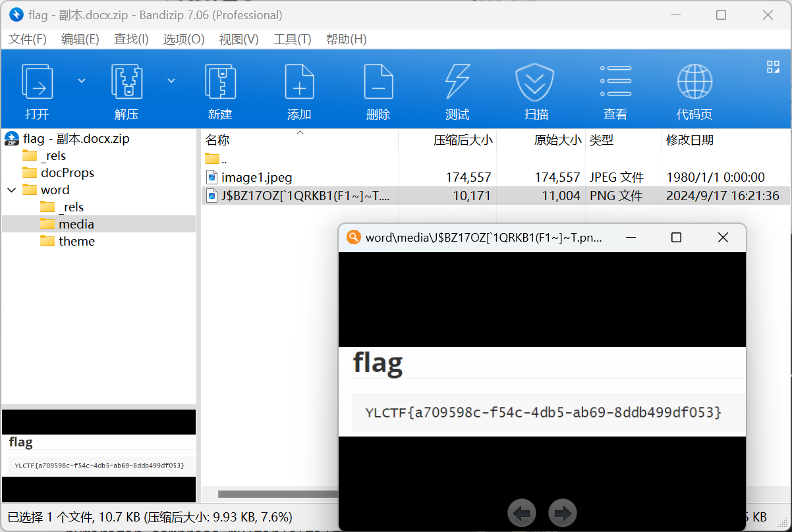Click the 解压 (Extract) toolbar icon
Viewport: 792px width, 532px height.
pos(127,81)
